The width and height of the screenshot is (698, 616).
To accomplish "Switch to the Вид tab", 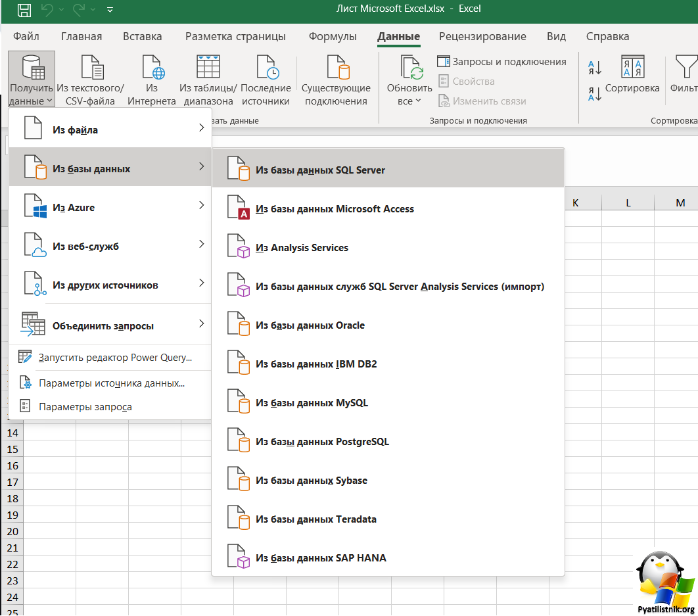I will click(x=557, y=37).
